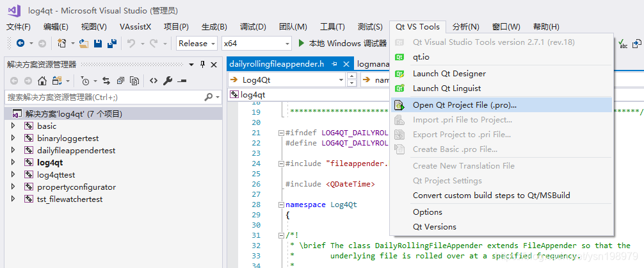Click the green Start Debugging play icon
The width and height of the screenshot is (644, 268).
[302, 43]
